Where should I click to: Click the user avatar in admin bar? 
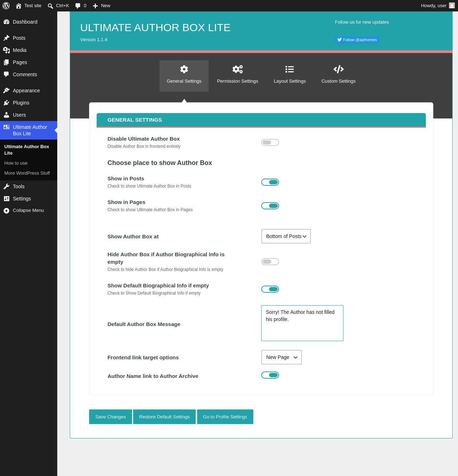452,5
